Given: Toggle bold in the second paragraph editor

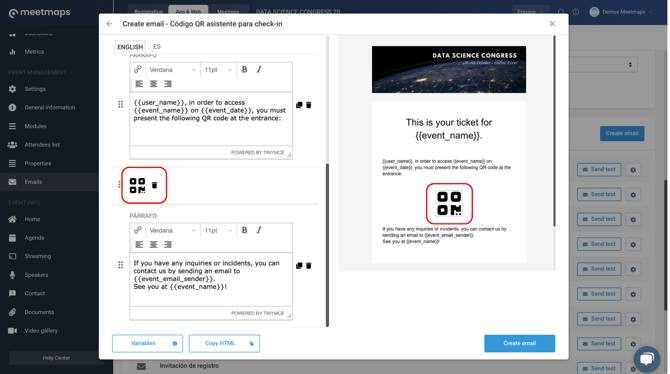Looking at the screenshot, I should [x=244, y=230].
